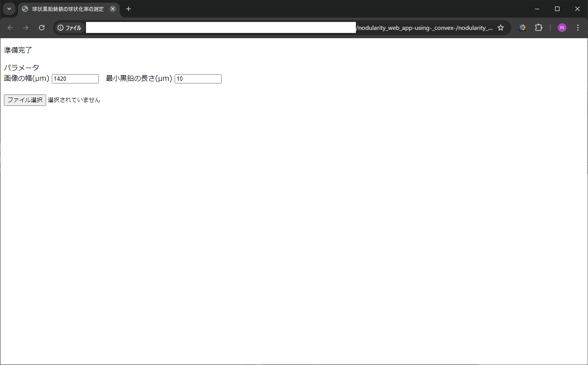The width and height of the screenshot is (588, 365).
Task: Bookmark this page with the star icon
Action: click(x=501, y=28)
